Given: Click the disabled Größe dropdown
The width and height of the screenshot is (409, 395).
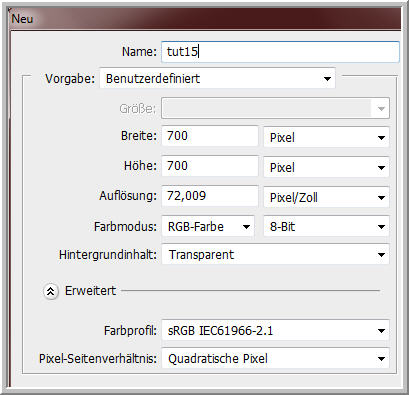Looking at the screenshot, I should [x=275, y=108].
